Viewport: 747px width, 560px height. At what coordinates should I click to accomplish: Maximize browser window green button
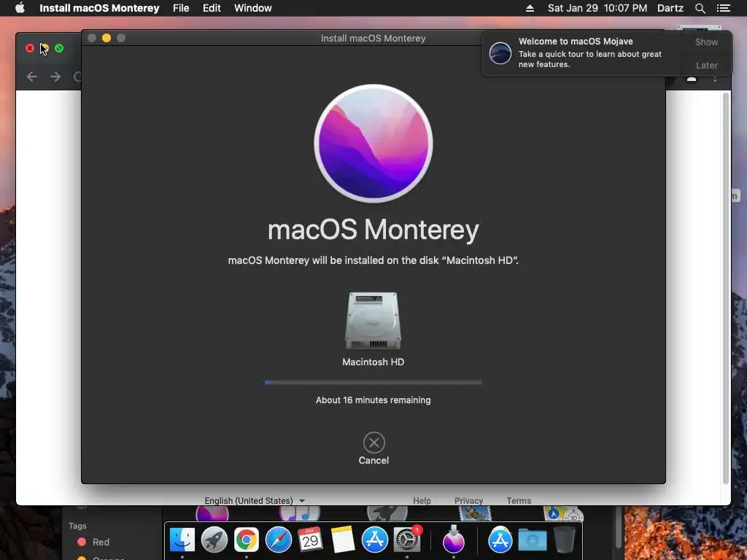point(59,48)
